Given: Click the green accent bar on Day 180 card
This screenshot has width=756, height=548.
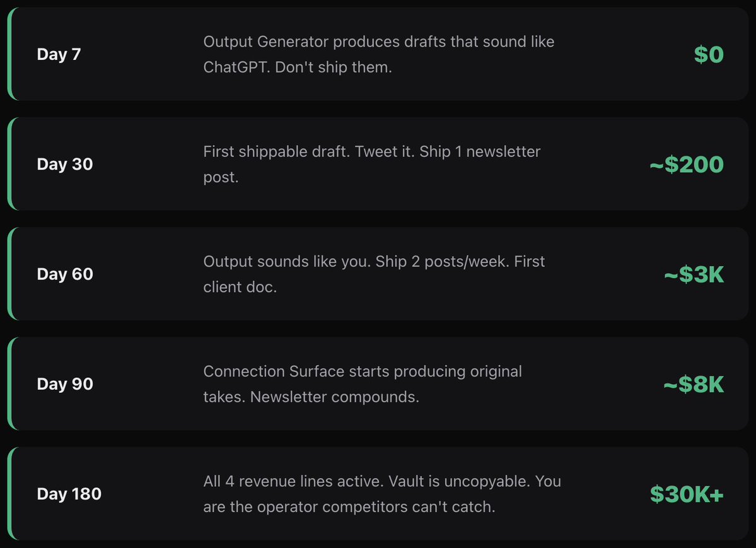Looking at the screenshot, I should 11,494.
